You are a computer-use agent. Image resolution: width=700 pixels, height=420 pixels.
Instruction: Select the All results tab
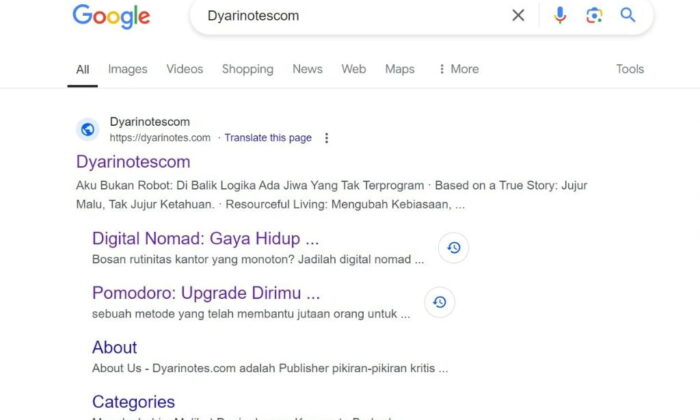(83, 70)
